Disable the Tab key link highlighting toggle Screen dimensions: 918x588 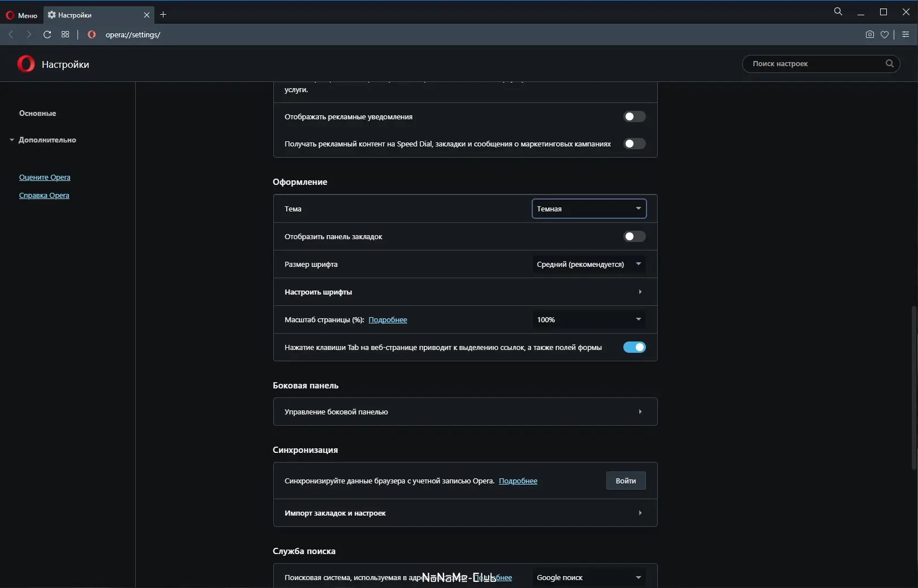(634, 347)
